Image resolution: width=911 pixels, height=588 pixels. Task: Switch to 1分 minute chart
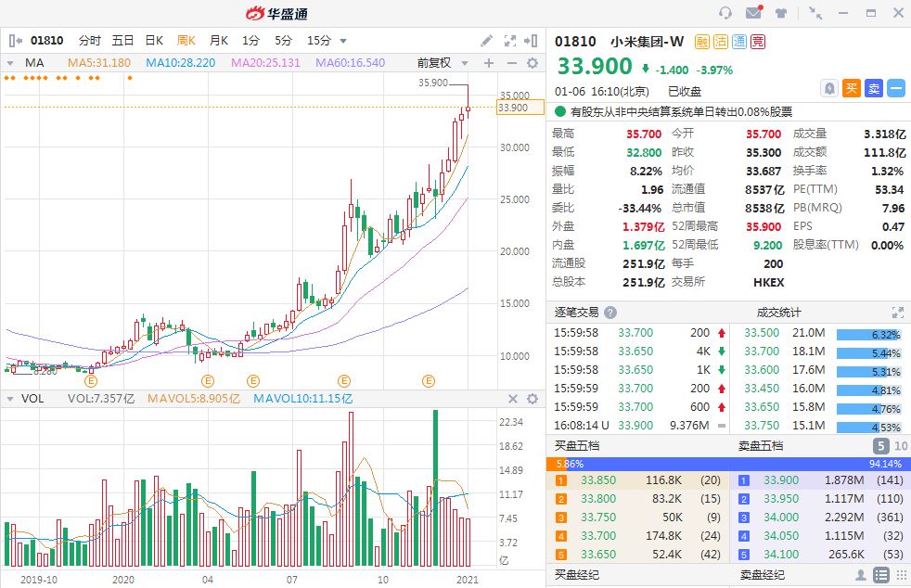click(x=250, y=41)
